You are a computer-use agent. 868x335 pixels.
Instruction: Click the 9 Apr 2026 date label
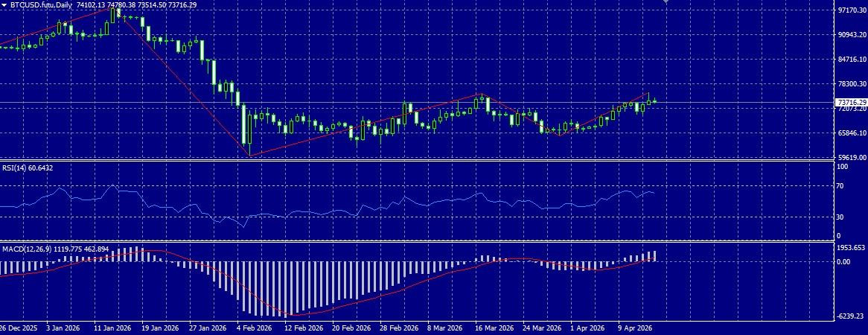click(x=636, y=328)
